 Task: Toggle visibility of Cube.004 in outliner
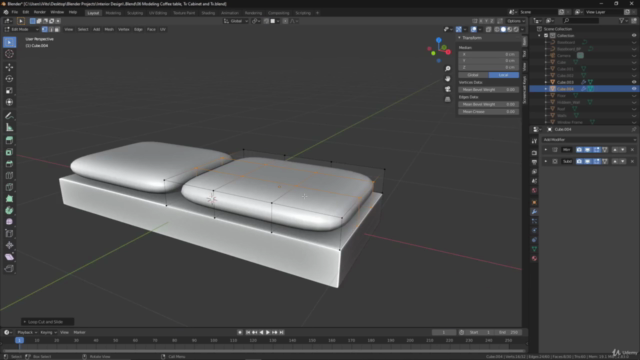click(x=634, y=89)
